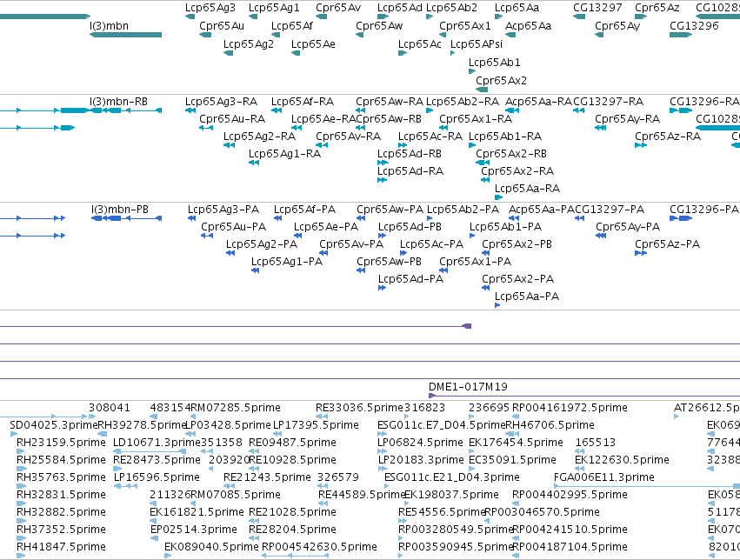This screenshot has height=560, width=740.
Task: Click the Lcp65Ag3-RA transcript label
Action: click(x=221, y=102)
